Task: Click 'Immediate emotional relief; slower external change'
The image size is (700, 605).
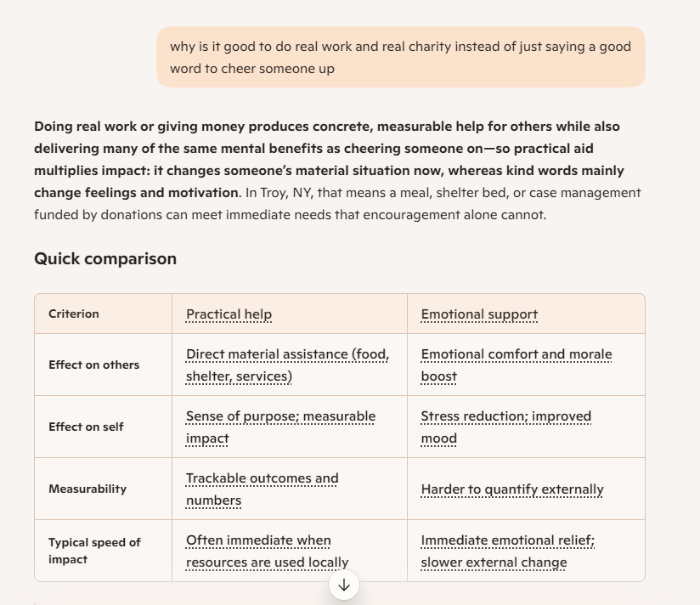Action: pyautogui.click(x=507, y=551)
